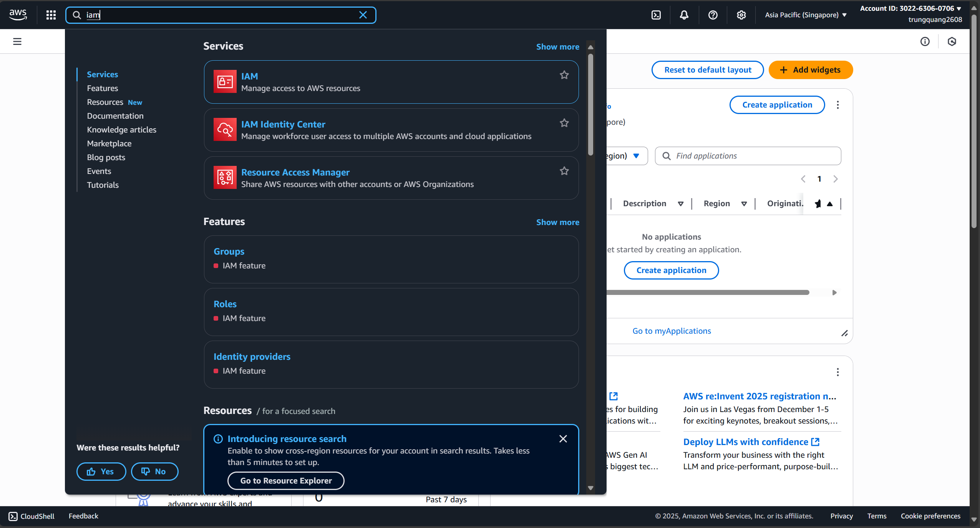The height and width of the screenshot is (528, 980).
Task: Open Resource Access Manager link
Action: 295,172
